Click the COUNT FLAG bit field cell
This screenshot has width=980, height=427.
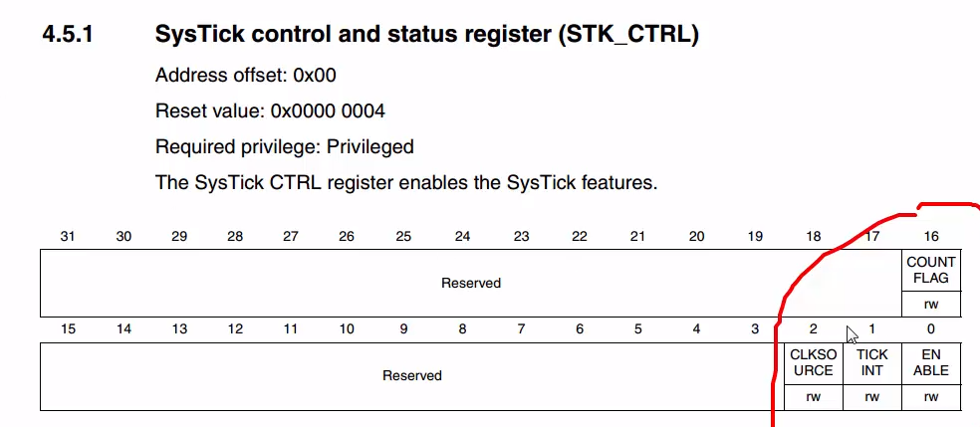pos(930,271)
